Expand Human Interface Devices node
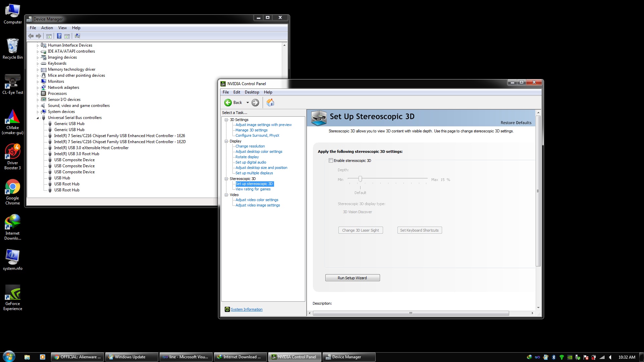 (38, 46)
